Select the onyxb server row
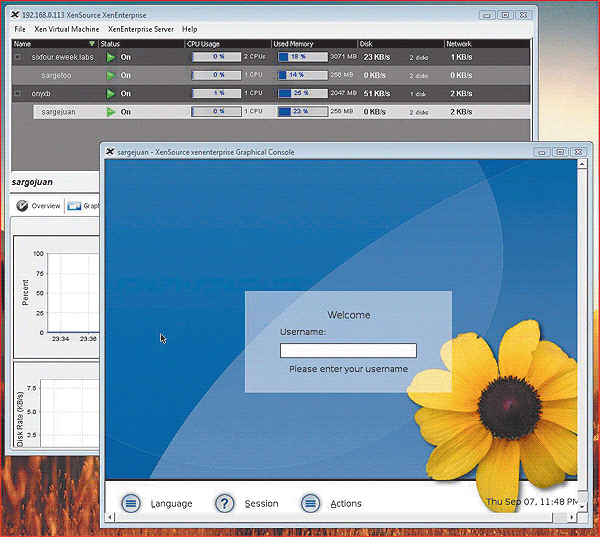This screenshot has height=537, width=600. 271,93
